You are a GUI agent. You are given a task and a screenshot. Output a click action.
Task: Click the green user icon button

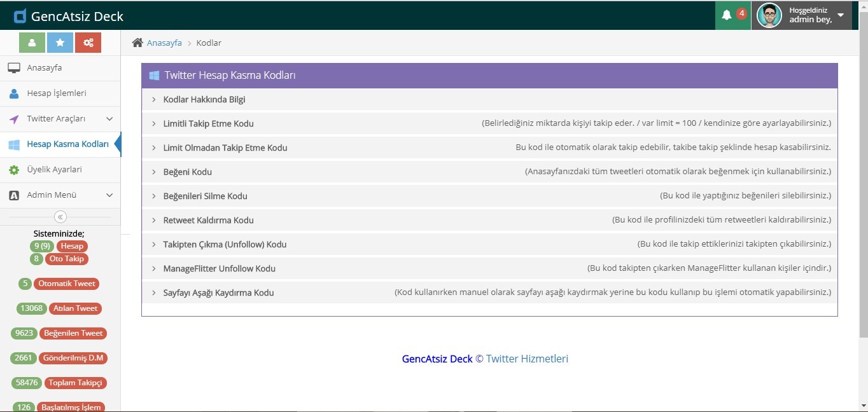click(32, 43)
